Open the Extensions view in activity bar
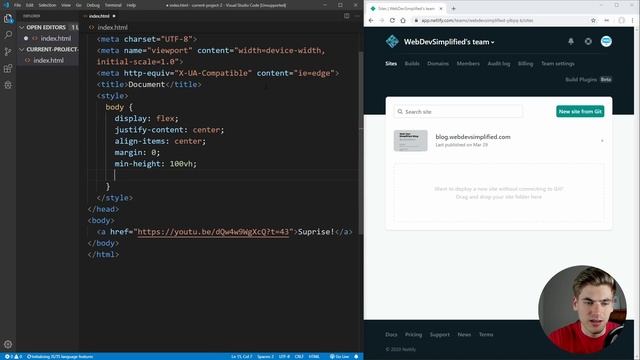The height and width of the screenshot is (360, 640). [x=8, y=68]
